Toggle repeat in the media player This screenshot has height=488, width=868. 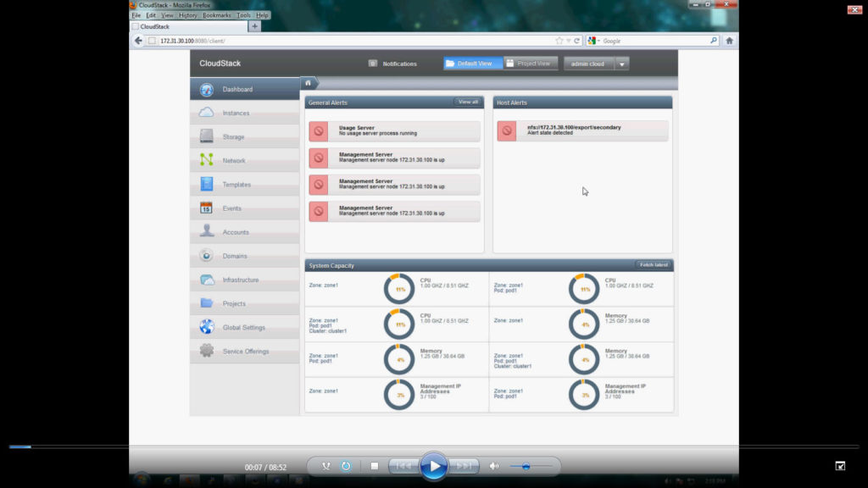point(346,467)
